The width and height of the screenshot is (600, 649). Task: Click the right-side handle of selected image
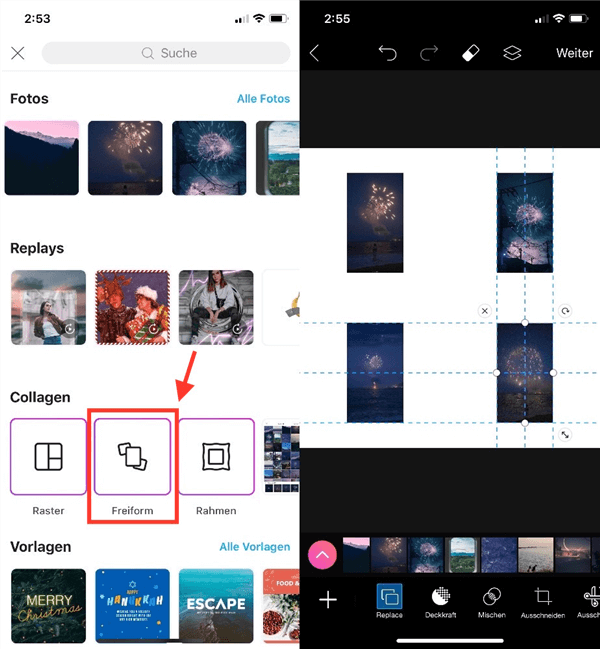pos(553,373)
